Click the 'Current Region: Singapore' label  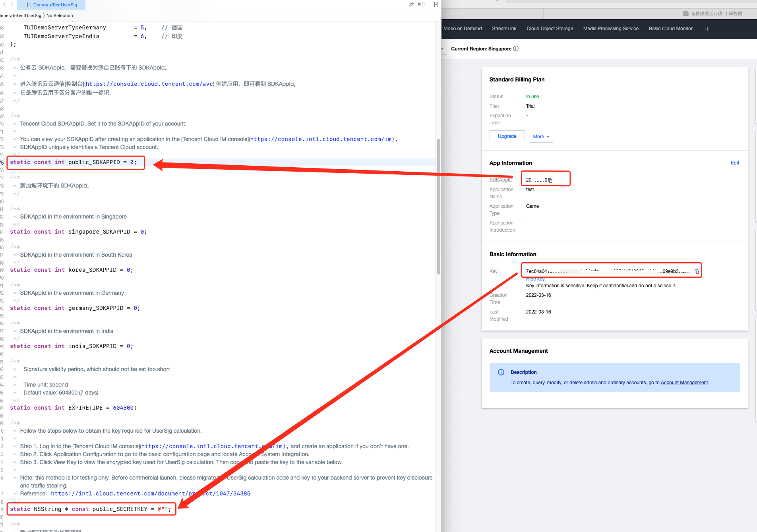click(481, 49)
